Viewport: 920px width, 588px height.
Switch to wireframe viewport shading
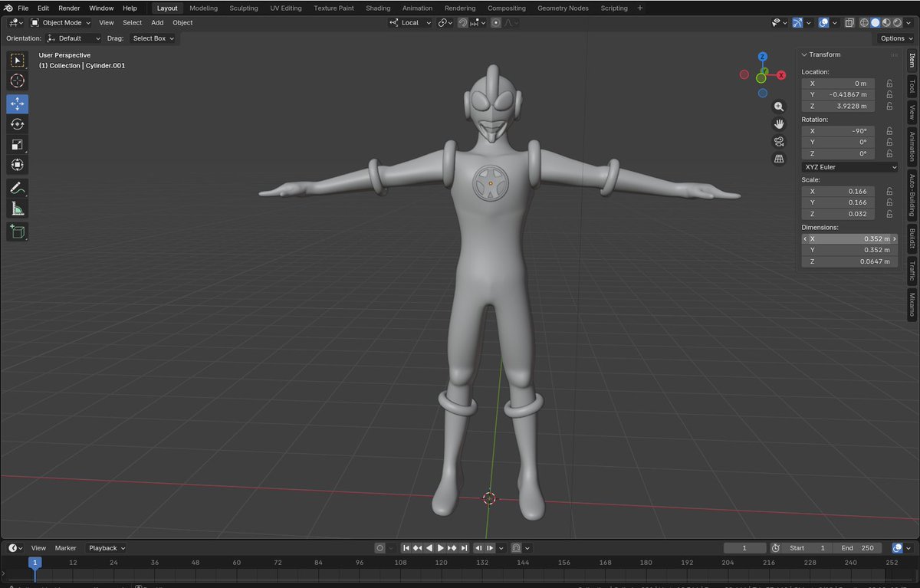(x=864, y=23)
